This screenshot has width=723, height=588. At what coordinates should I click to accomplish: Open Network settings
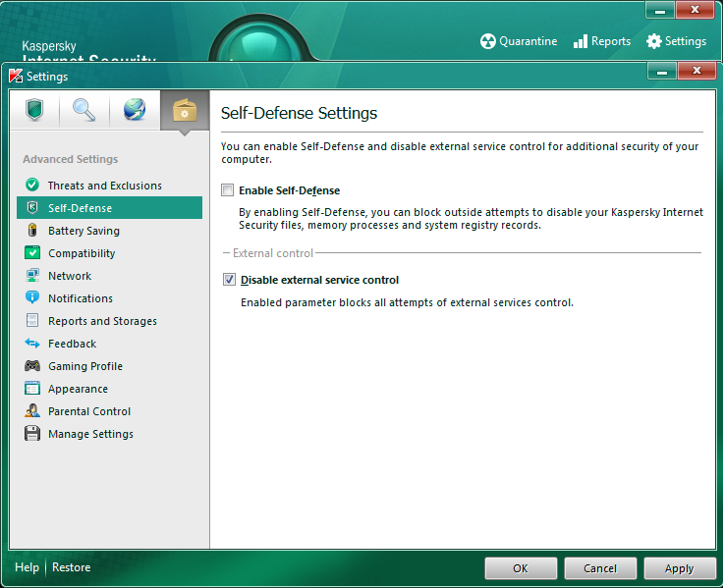click(x=109, y=276)
